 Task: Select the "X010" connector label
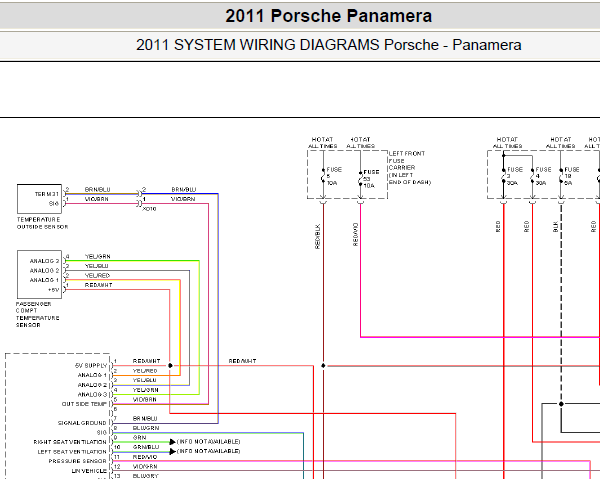click(149, 209)
